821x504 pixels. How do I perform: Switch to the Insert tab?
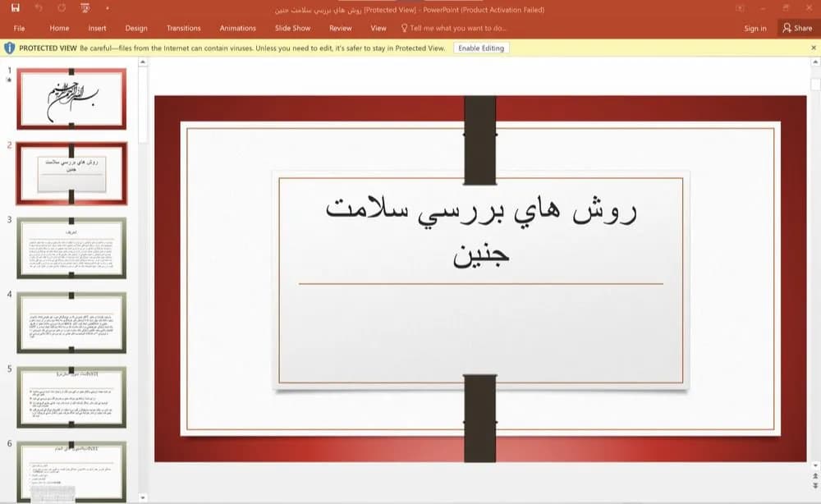pyautogui.click(x=97, y=28)
